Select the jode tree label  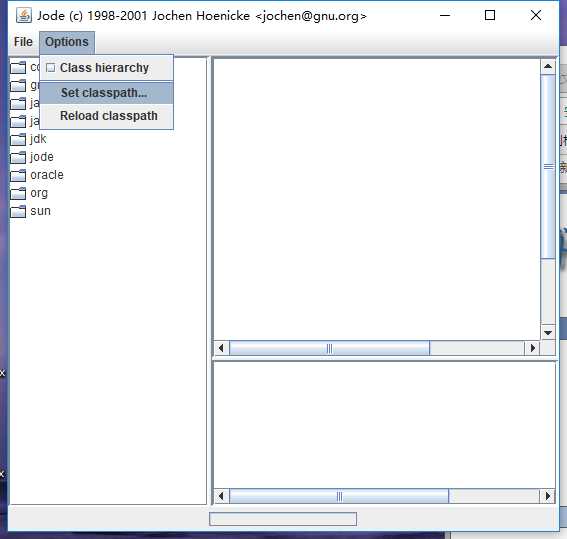tap(42, 157)
